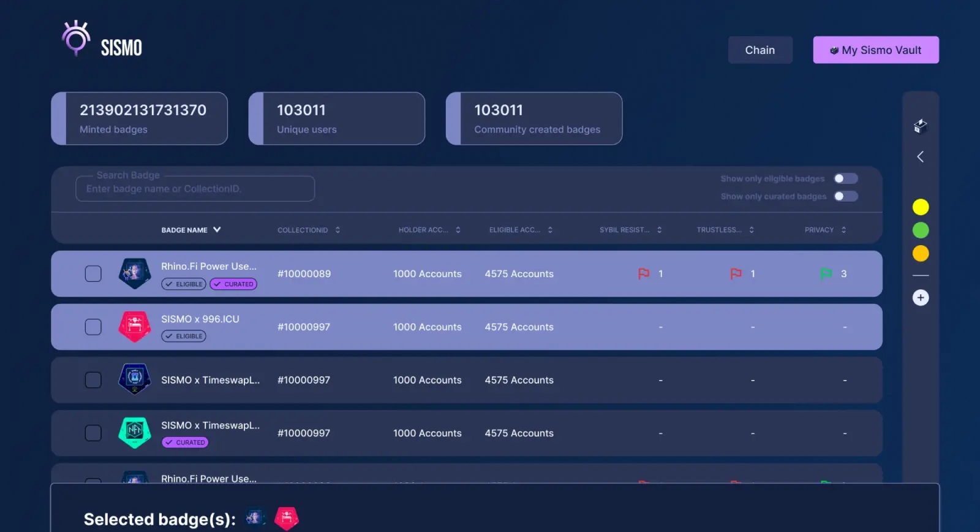Click the red 996.ICU icon in Selected badges
Image resolution: width=980 pixels, height=532 pixels.
pos(287,519)
